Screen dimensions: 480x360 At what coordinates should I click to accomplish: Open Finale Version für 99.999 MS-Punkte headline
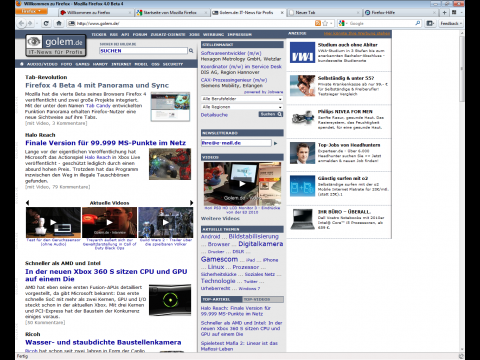click(105, 143)
